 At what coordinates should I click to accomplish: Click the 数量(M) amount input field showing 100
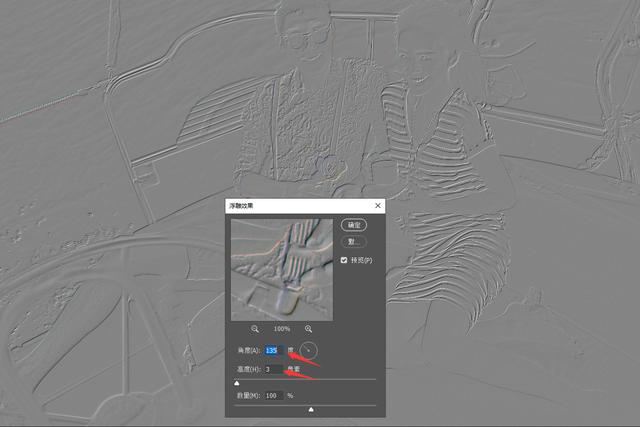tap(274, 396)
